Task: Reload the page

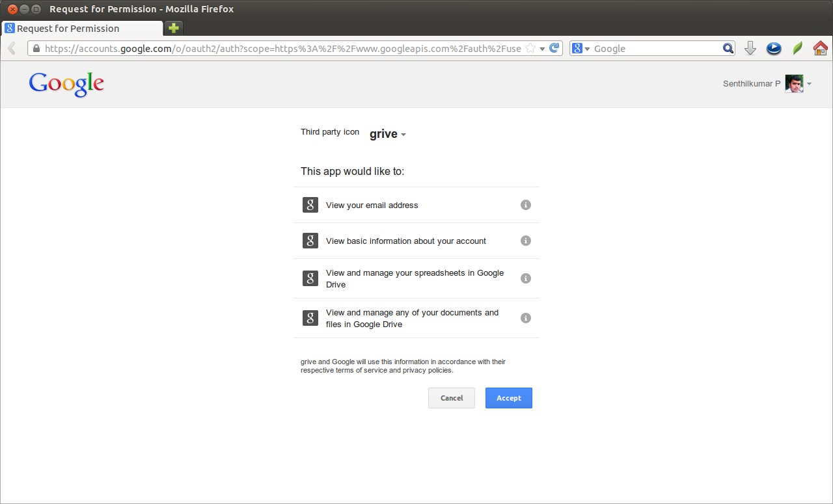Action: tap(554, 48)
